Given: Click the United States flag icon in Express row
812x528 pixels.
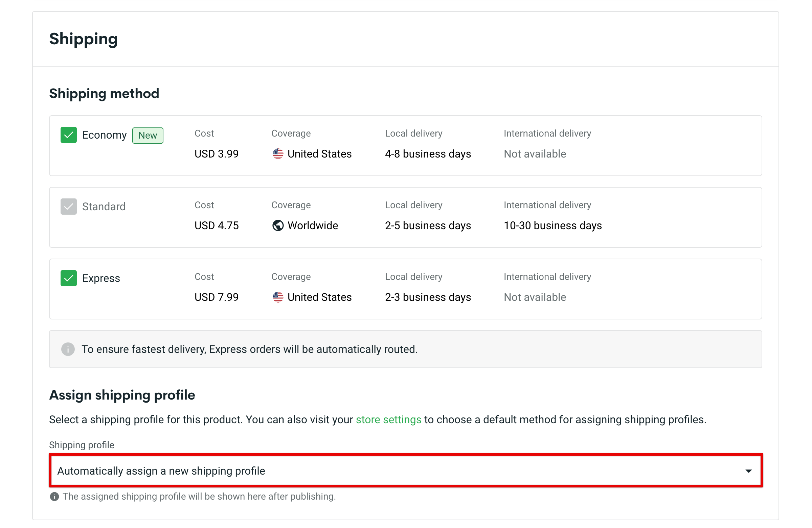Looking at the screenshot, I should pos(278,297).
